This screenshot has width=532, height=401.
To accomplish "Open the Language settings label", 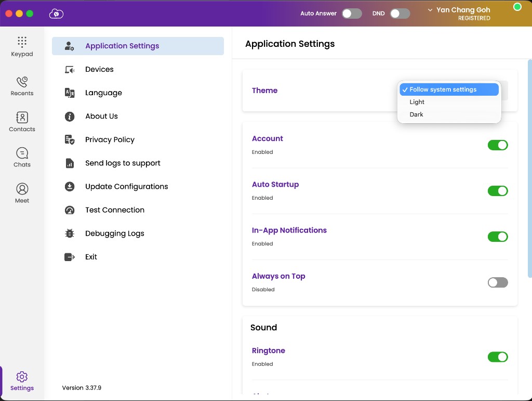I will [103, 93].
